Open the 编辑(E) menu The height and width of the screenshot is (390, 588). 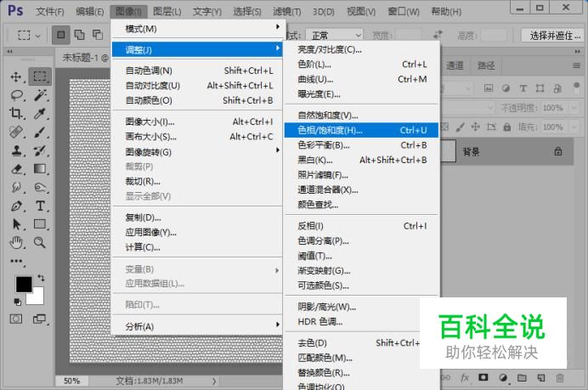(89, 12)
